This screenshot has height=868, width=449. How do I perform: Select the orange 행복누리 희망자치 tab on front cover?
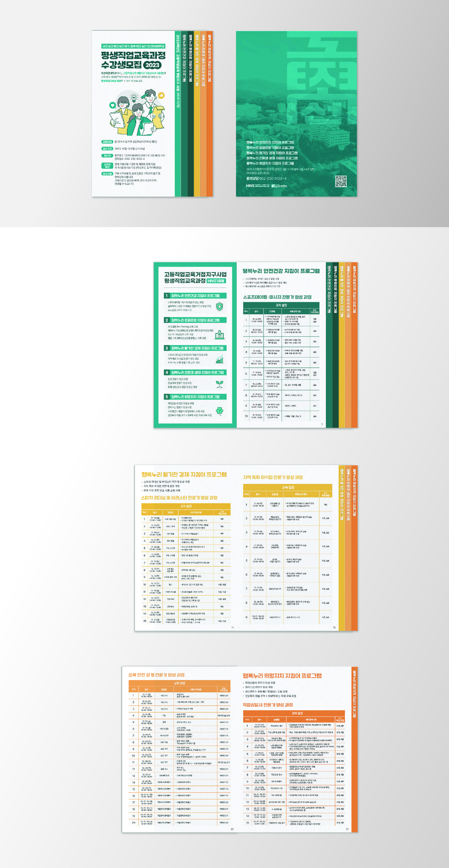(x=209, y=114)
